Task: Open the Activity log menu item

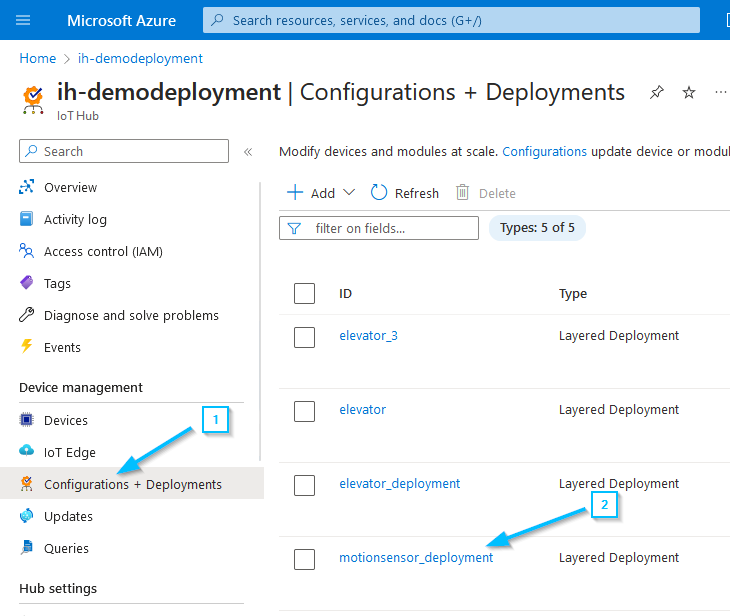Action: 75,219
